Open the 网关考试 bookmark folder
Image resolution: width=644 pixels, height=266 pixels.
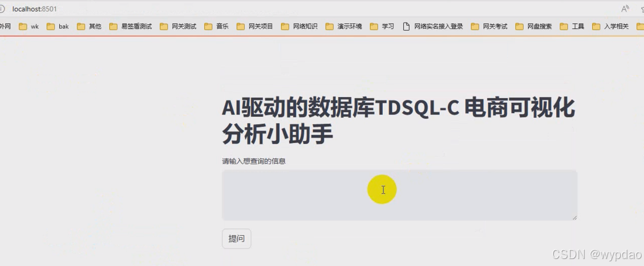coord(489,27)
